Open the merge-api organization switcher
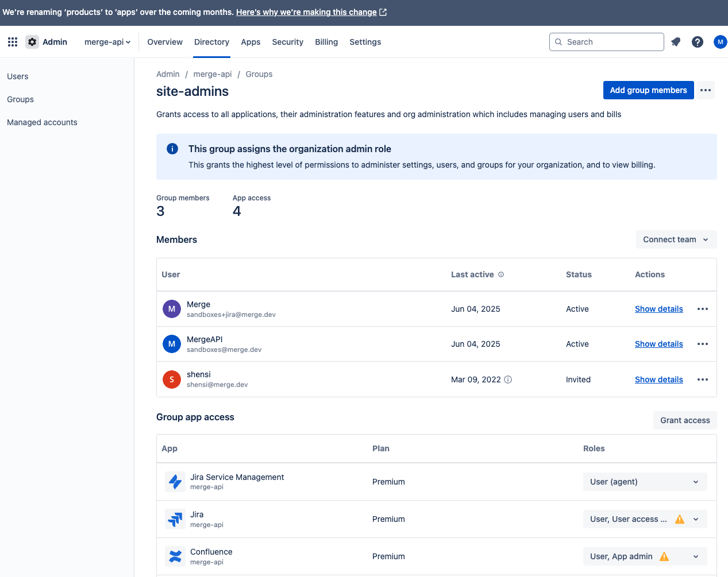This screenshot has width=728, height=577. tap(107, 41)
